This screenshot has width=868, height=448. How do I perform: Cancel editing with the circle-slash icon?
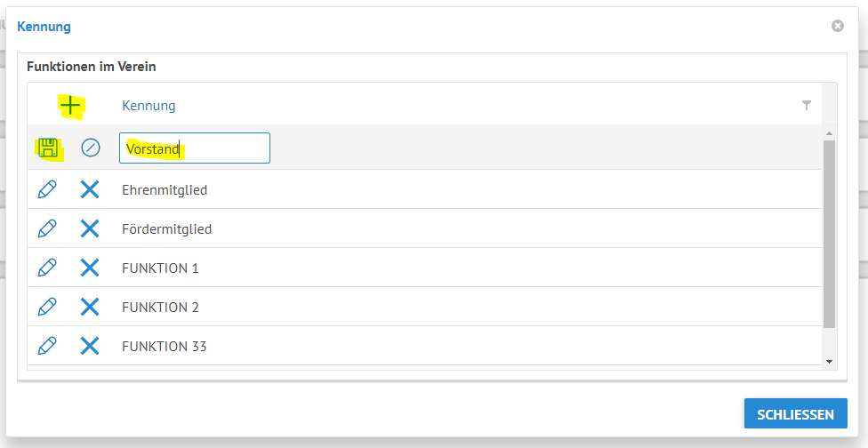pyautogui.click(x=90, y=148)
